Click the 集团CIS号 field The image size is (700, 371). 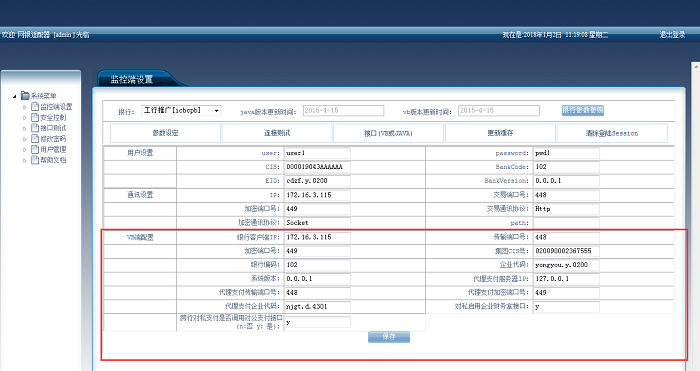pyautogui.click(x=567, y=251)
